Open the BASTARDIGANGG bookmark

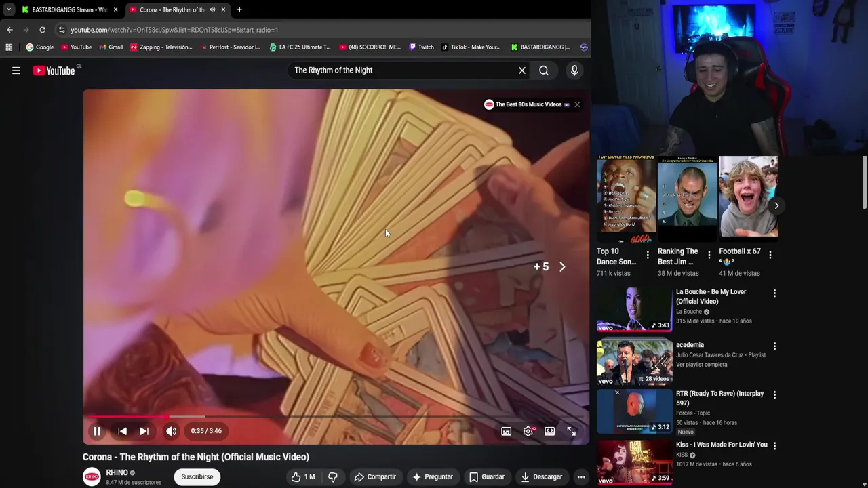tap(540, 47)
